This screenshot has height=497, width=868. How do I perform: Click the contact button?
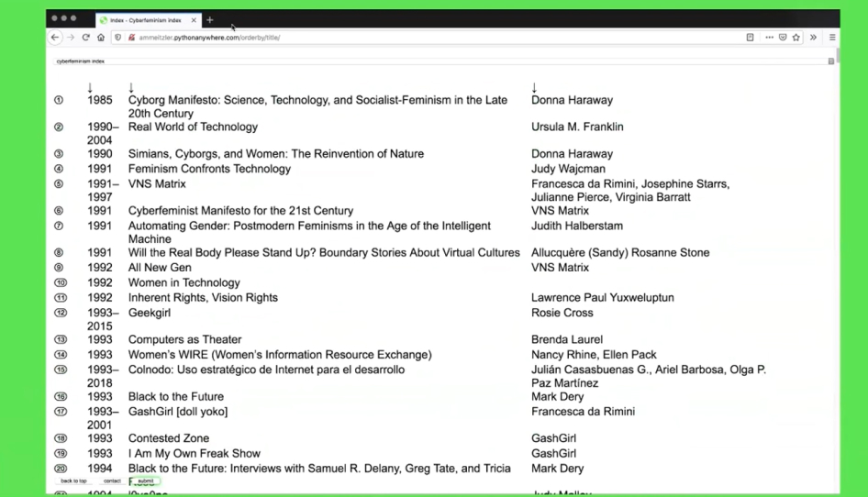pyautogui.click(x=112, y=480)
